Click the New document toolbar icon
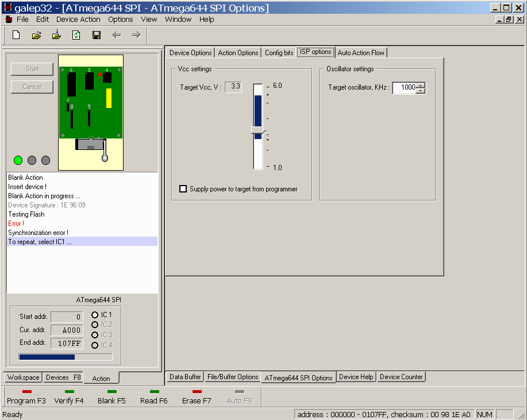The height and width of the screenshot is (420, 527). click(x=16, y=35)
